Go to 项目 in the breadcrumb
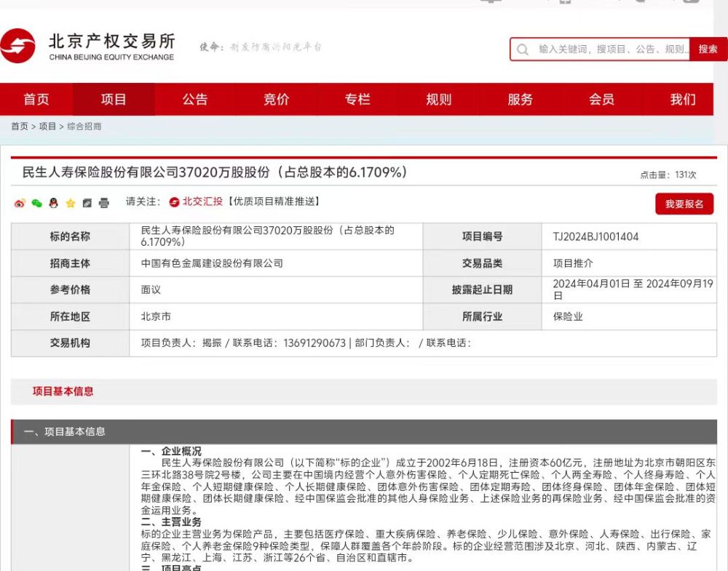 coord(47,126)
